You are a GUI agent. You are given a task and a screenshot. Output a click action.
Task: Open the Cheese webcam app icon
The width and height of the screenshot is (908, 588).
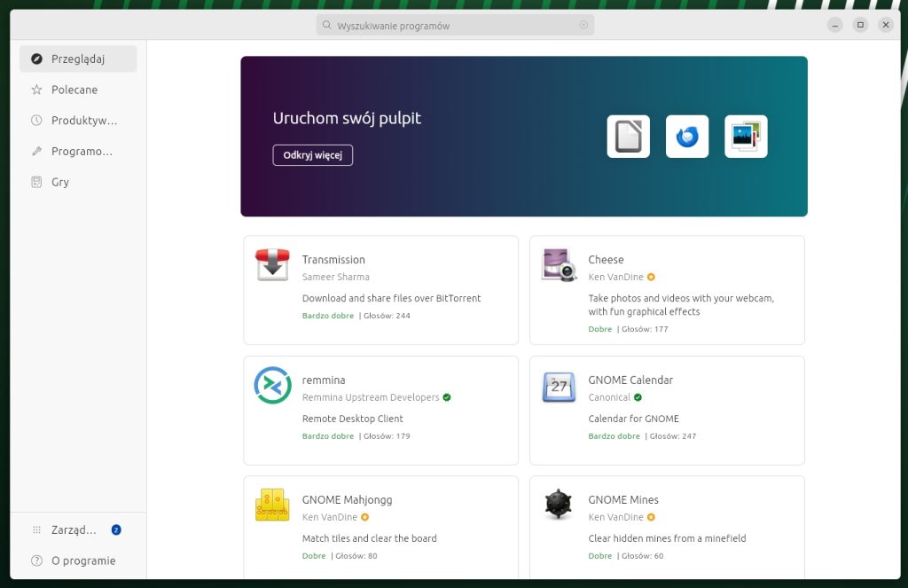[x=559, y=265]
